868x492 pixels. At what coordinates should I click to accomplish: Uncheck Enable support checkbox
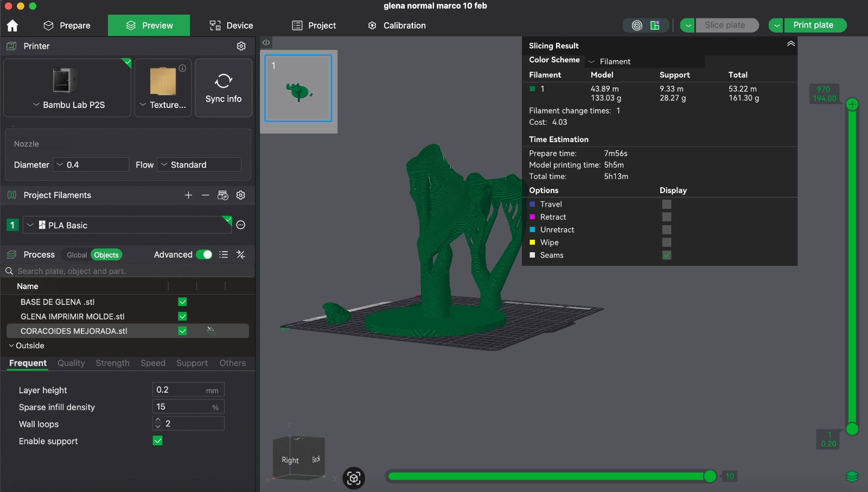158,441
